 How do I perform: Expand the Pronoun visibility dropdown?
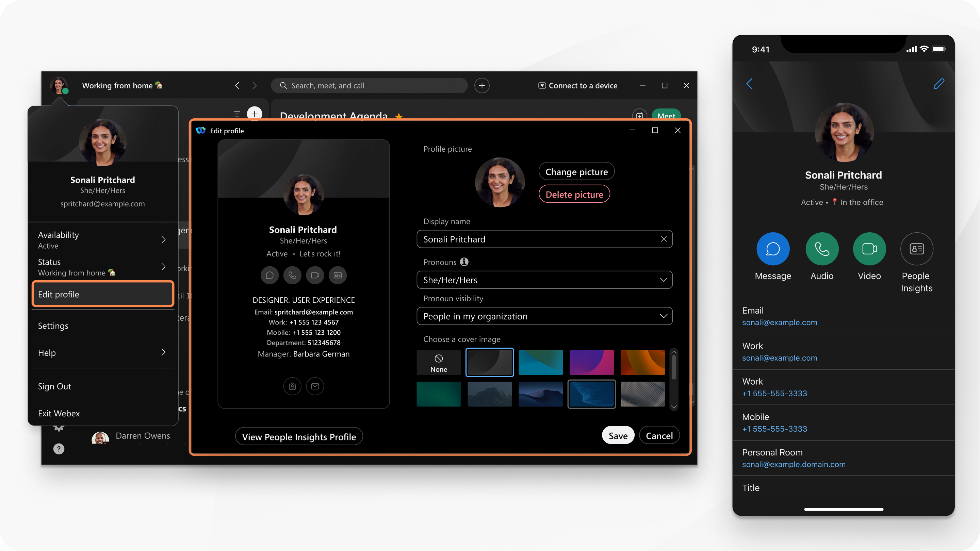[544, 316]
